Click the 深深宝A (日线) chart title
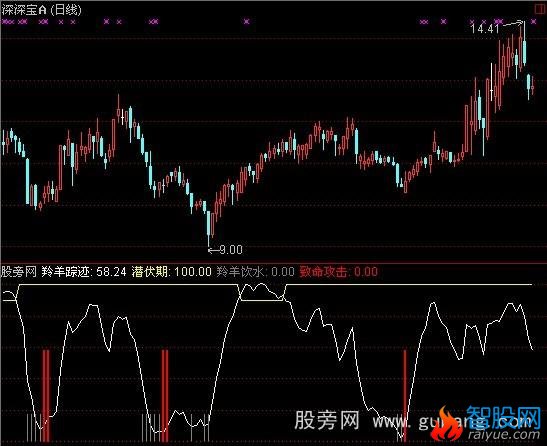The image size is (547, 446). point(42,10)
